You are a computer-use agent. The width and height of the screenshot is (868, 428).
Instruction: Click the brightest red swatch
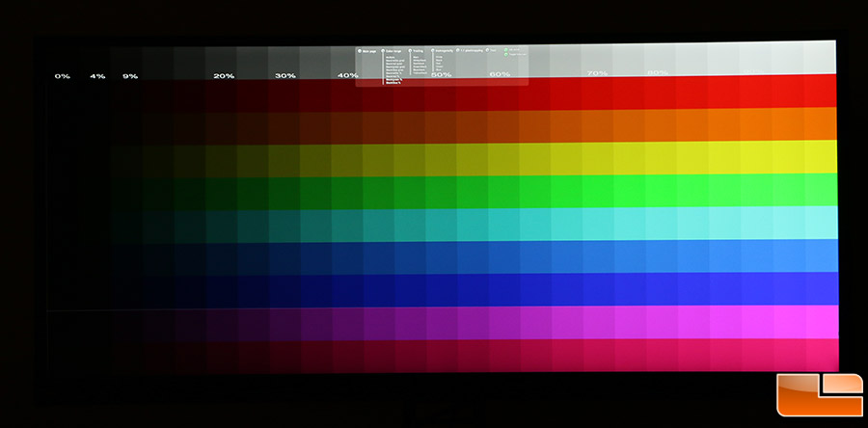(x=821, y=91)
